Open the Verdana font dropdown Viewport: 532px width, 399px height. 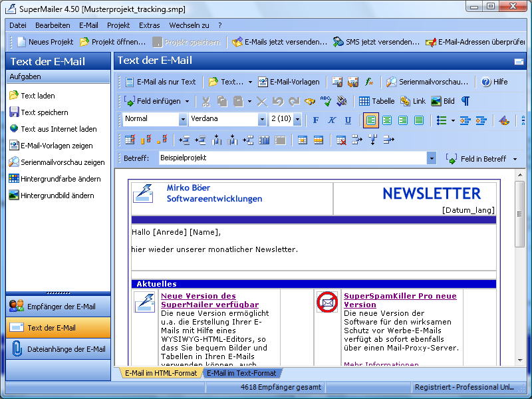click(x=261, y=119)
